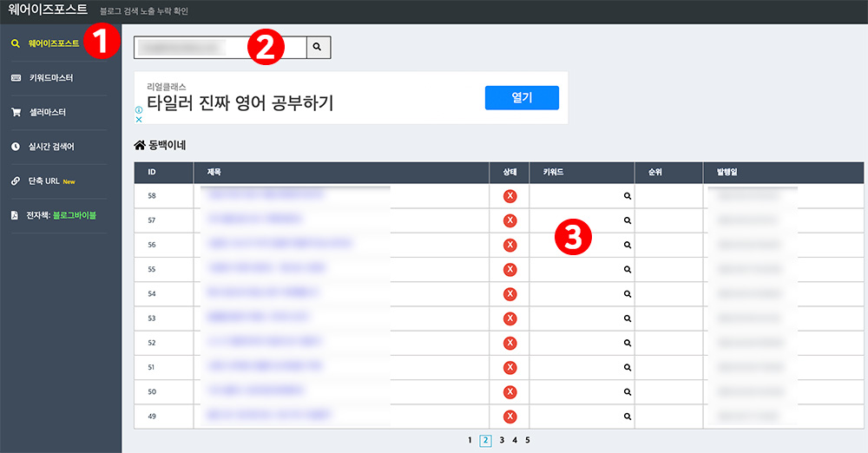Viewport: 868px width, 453px height.
Task: Click keyword search icon in row 53
Action: click(628, 318)
